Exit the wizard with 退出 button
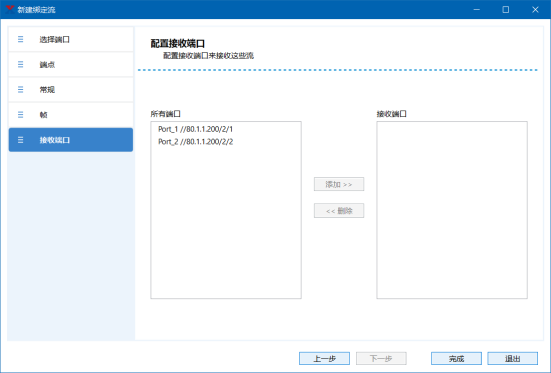This screenshot has width=551, height=373. tap(512, 359)
